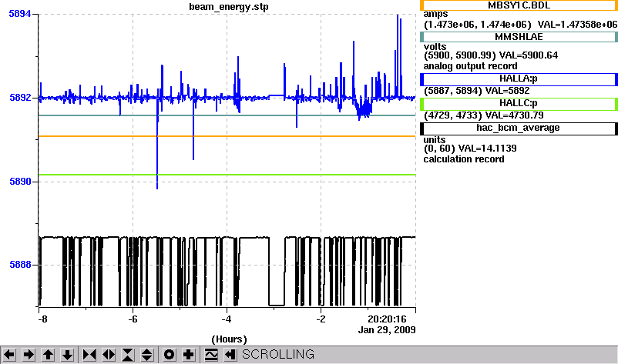Click the scroll mode arrow-bar icon

tap(230, 355)
